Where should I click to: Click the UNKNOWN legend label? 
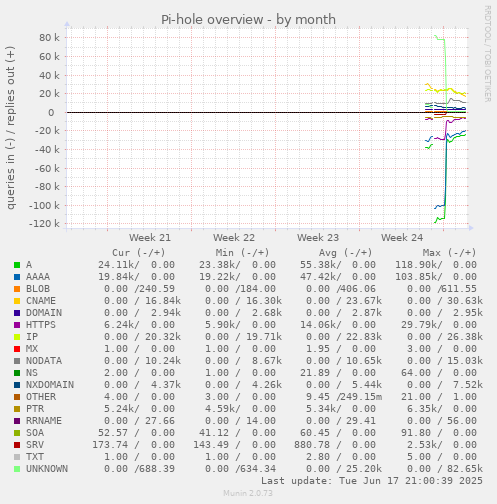point(47,469)
